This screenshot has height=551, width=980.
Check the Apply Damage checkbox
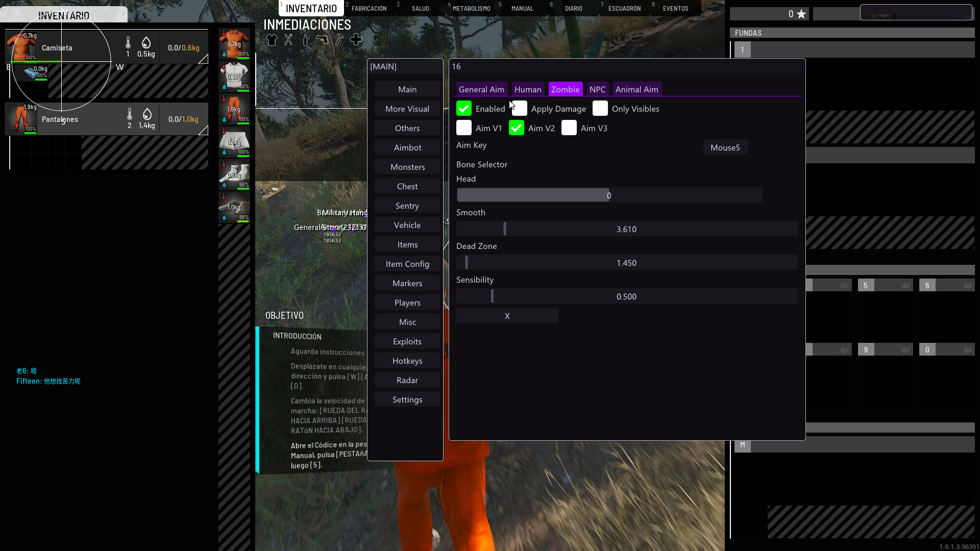(x=521, y=109)
